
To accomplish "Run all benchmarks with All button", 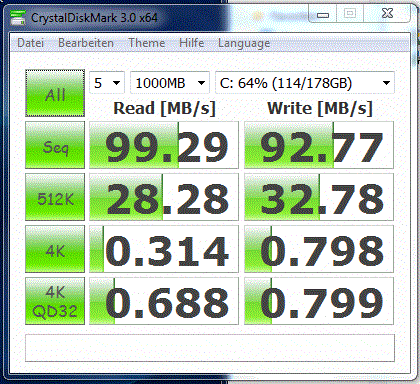I will pyautogui.click(x=55, y=93).
